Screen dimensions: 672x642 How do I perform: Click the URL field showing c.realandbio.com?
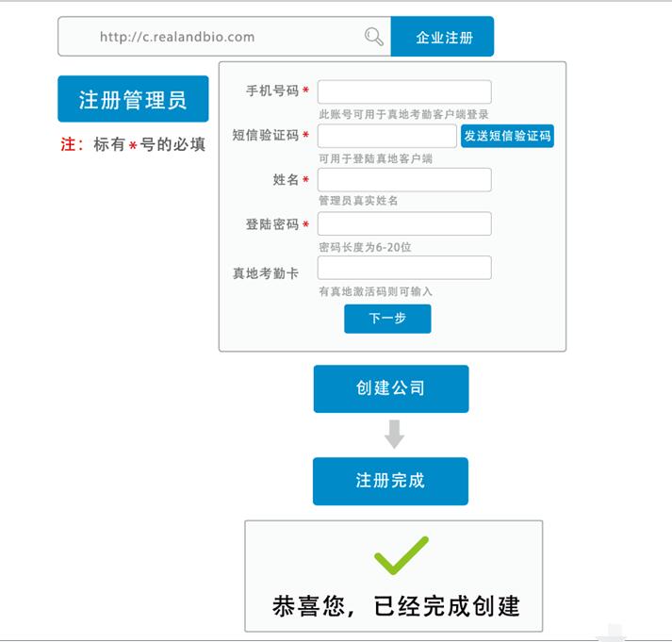point(224,37)
